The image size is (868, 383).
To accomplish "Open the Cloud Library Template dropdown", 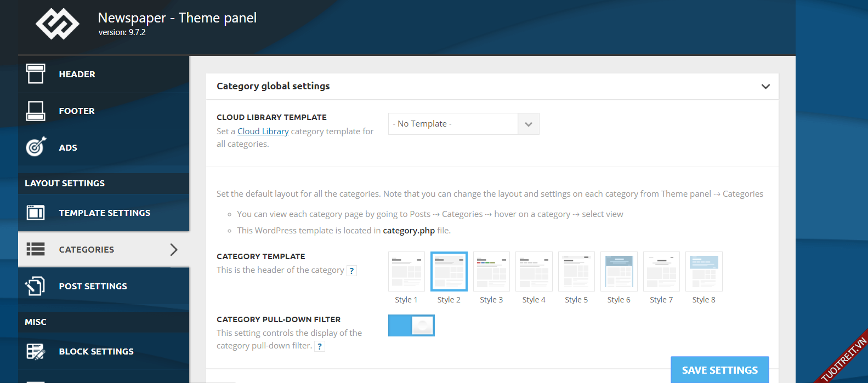I will pyautogui.click(x=463, y=124).
